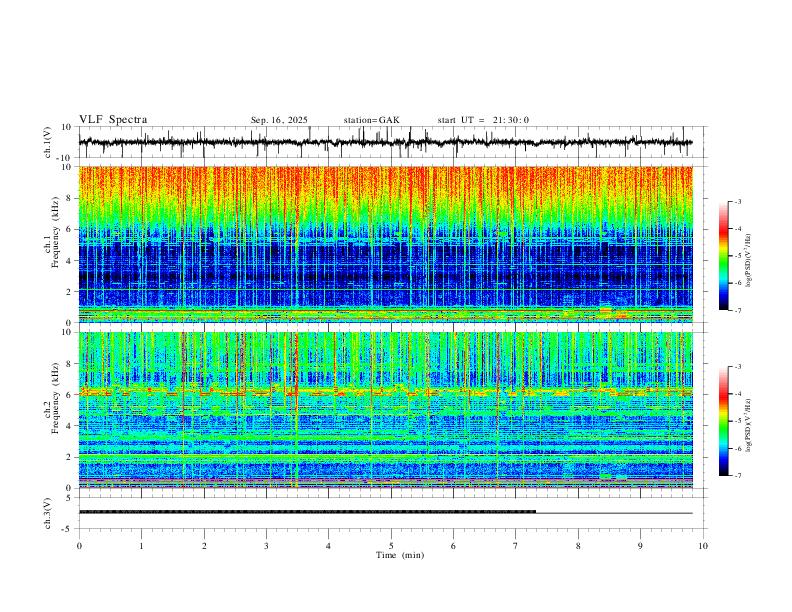Click time-axis tick label '7'
792x612 pixels.
(x=516, y=546)
